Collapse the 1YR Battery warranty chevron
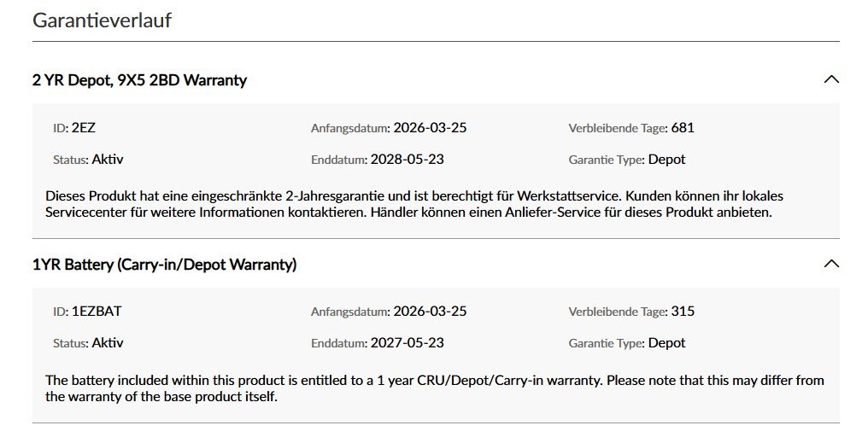 point(831,264)
